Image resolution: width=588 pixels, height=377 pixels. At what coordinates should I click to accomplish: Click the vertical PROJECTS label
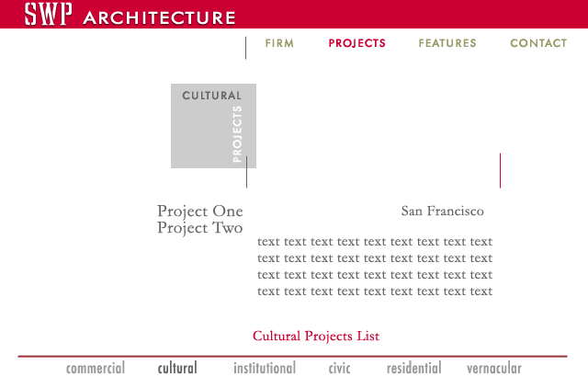coord(237,134)
